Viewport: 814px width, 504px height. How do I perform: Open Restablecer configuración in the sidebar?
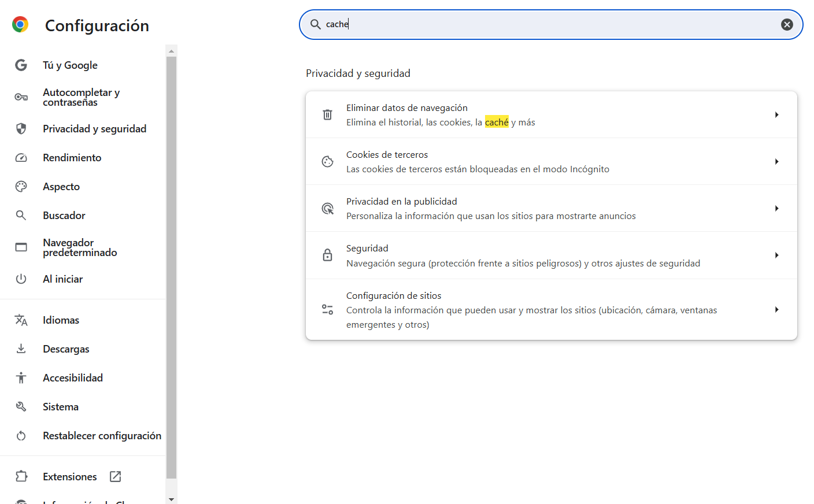coord(102,436)
